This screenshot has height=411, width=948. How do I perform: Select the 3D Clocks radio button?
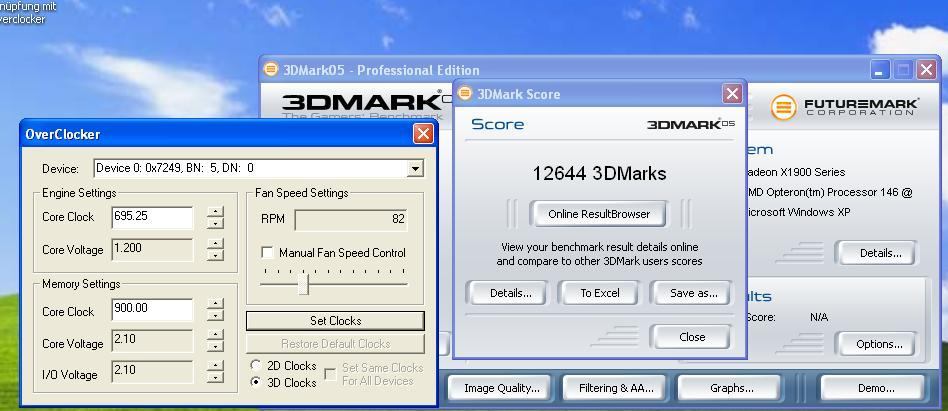pos(256,383)
